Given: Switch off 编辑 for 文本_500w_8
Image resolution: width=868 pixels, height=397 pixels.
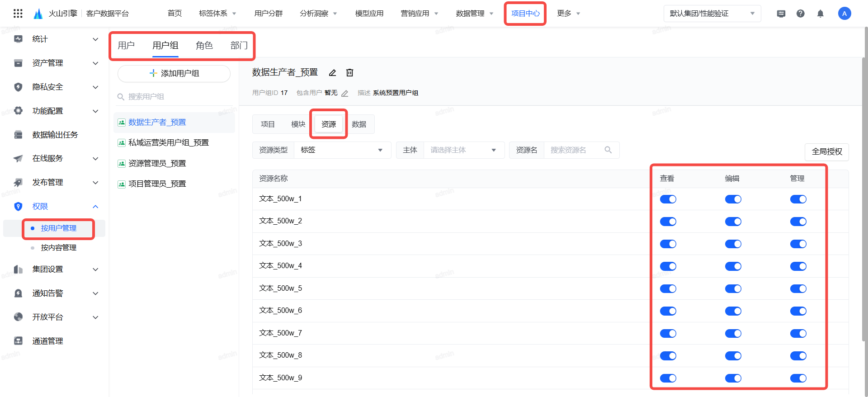Looking at the screenshot, I should [x=733, y=356].
